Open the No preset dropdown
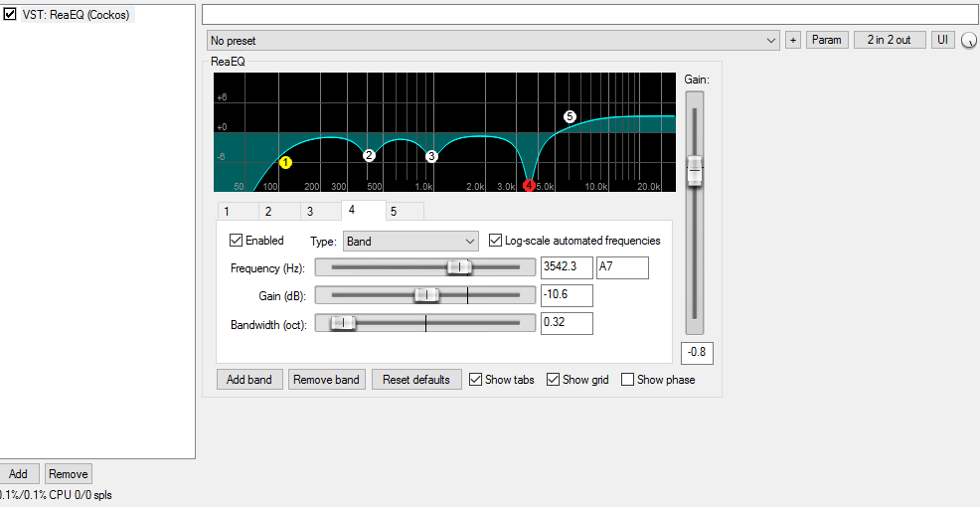Viewport: 980px width, 507px height. click(x=493, y=41)
